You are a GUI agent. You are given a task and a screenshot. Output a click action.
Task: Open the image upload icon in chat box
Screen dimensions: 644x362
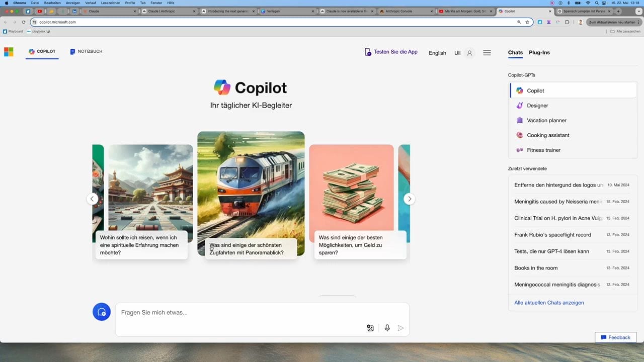point(370,328)
